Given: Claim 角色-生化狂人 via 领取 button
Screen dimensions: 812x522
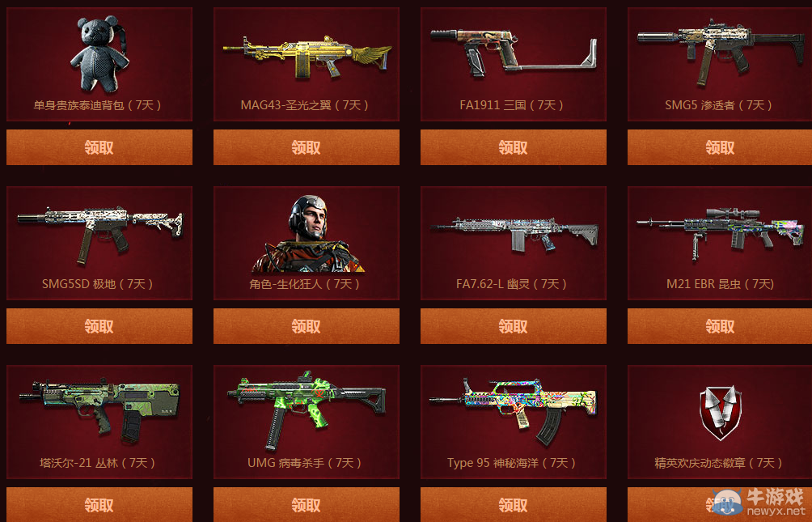Looking at the screenshot, I should [x=307, y=326].
